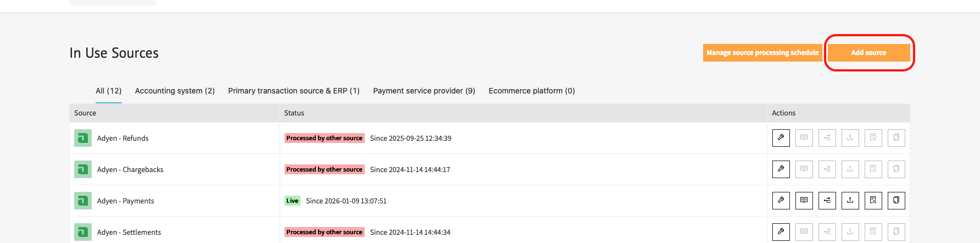This screenshot has height=243, width=980.
Task: Click wrench settings icon for Adyen - Refunds
Action: [x=781, y=138]
